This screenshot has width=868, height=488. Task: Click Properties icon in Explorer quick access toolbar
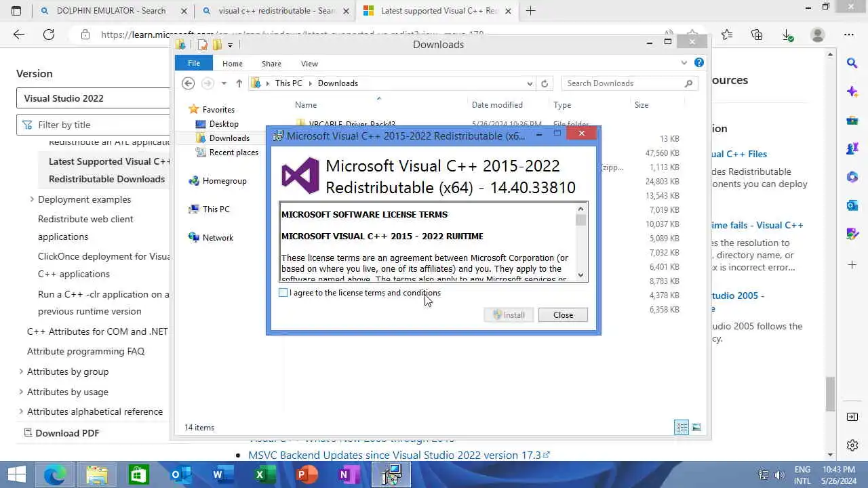(x=203, y=45)
